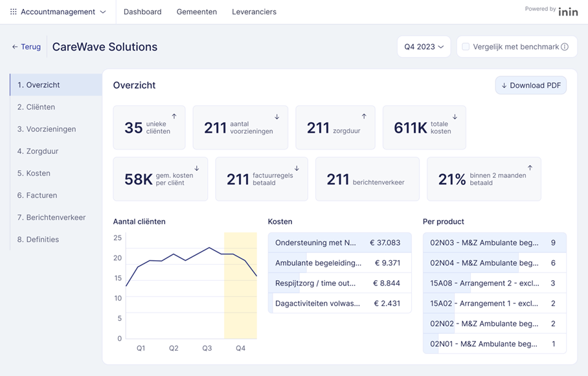Enable the Vergelijk met benchmark checkbox

point(466,47)
